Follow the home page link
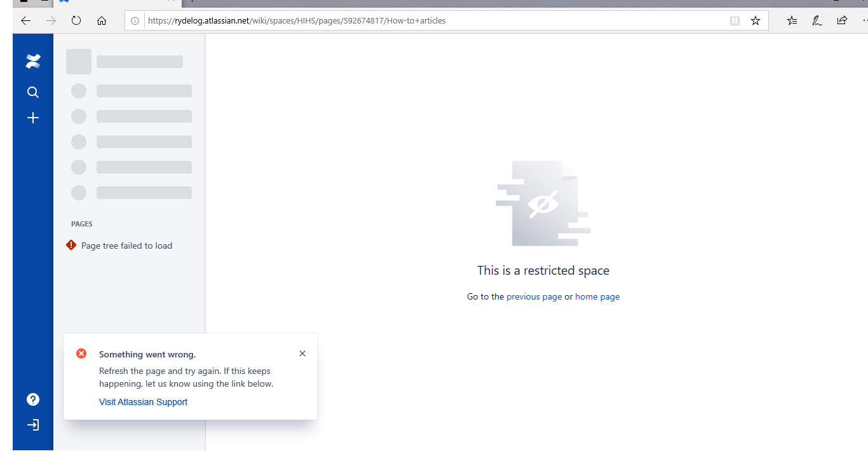Screen dimensions: 868x463 (597, 296)
